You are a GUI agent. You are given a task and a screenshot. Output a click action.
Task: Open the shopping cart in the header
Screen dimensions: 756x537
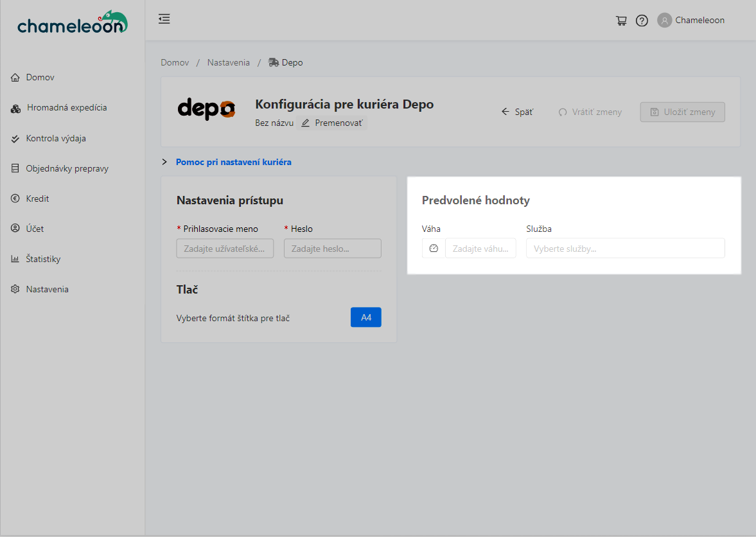620,20
